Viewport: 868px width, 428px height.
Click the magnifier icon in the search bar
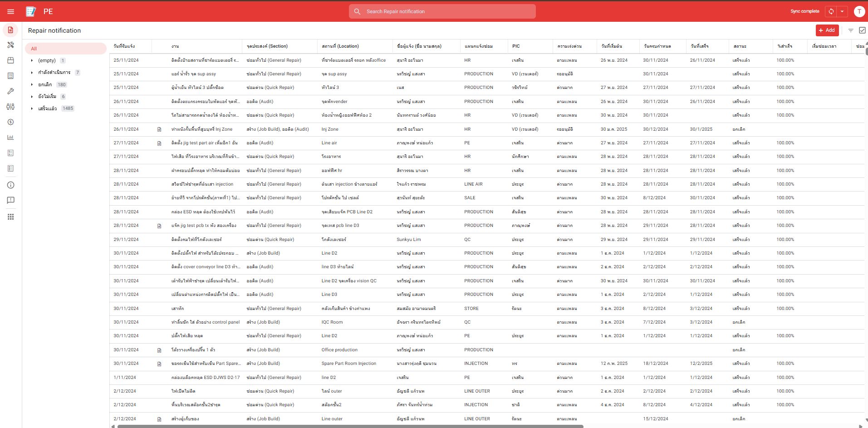tap(358, 11)
